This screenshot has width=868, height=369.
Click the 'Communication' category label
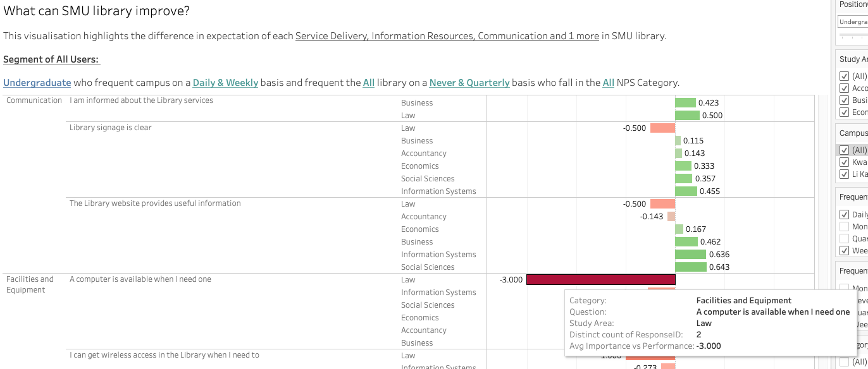tap(34, 100)
